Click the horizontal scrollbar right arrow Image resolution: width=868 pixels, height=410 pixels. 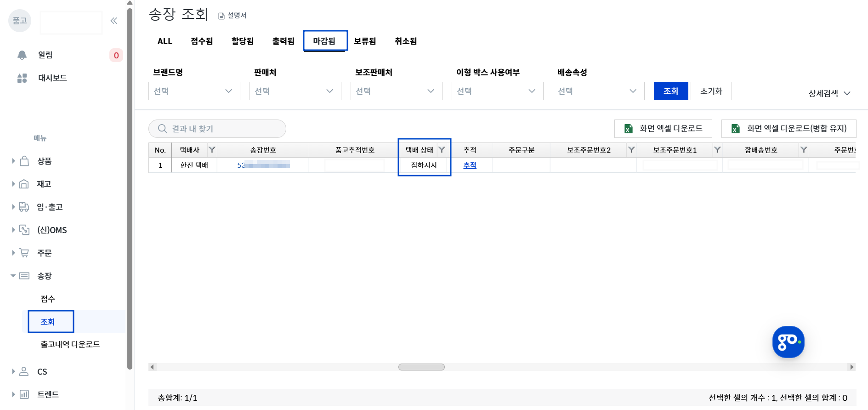point(852,367)
